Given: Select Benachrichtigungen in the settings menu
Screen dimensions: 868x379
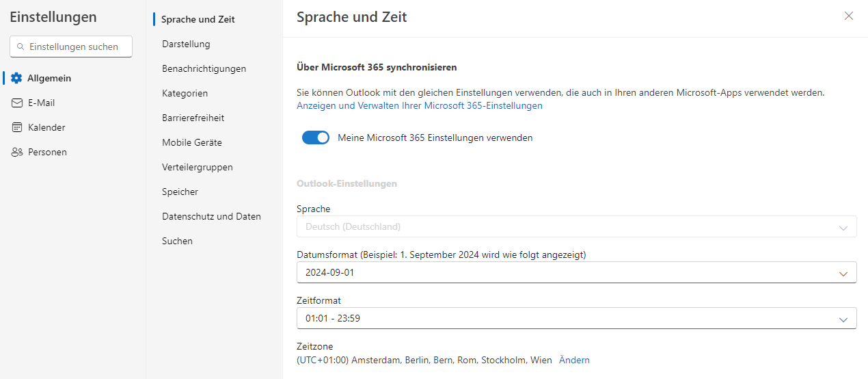Looking at the screenshot, I should point(204,68).
